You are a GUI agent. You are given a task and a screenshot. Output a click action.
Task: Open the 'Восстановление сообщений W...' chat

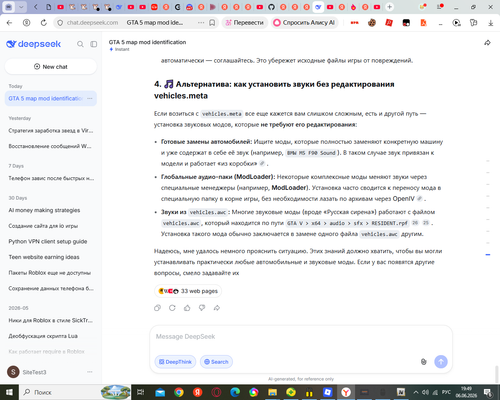point(51,146)
